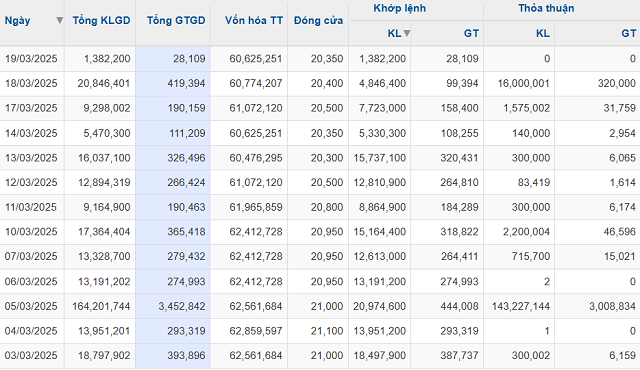Click the 20,846,401 Tổng KLGD cell

[104, 84]
